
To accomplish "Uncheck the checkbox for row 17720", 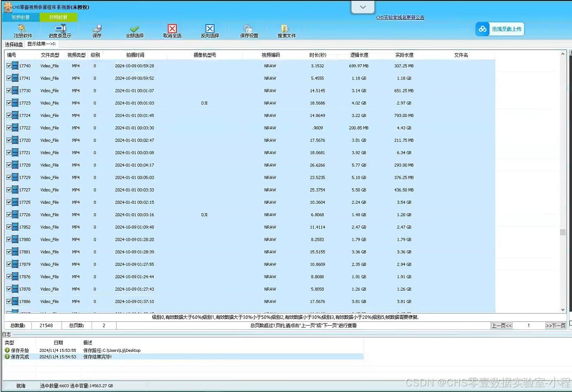I will click(x=9, y=140).
